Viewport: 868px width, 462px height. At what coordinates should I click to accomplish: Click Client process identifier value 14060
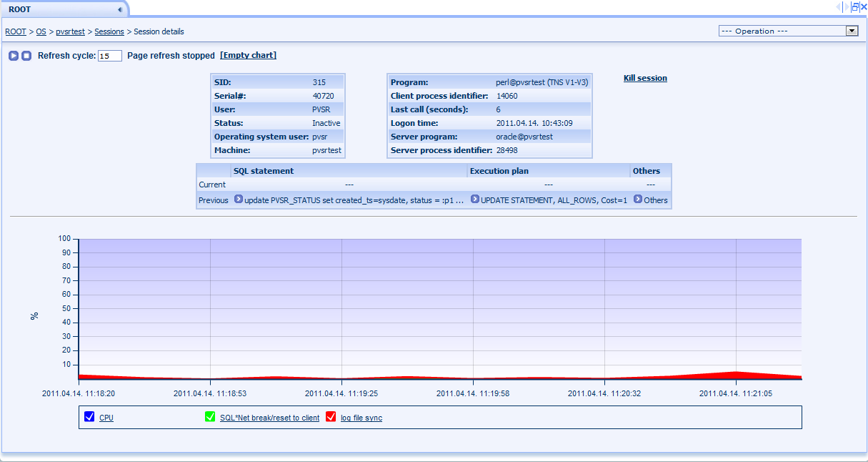[507, 96]
